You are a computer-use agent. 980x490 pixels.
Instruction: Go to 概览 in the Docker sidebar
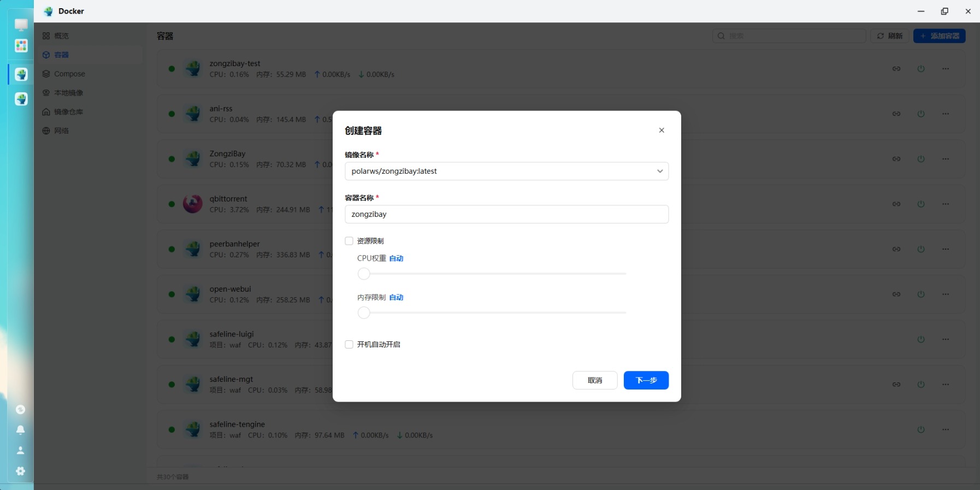(x=90, y=36)
